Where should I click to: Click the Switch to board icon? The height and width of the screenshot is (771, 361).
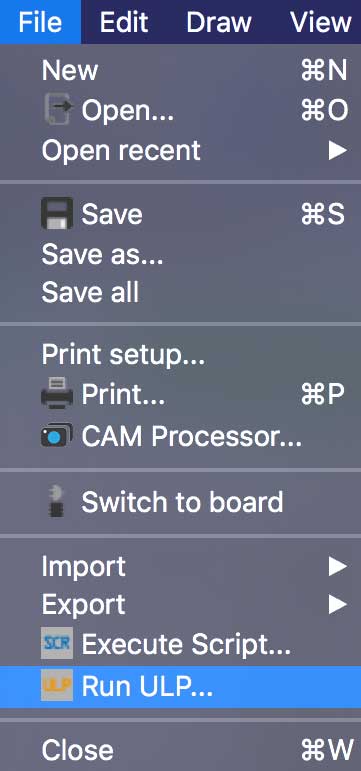57,502
